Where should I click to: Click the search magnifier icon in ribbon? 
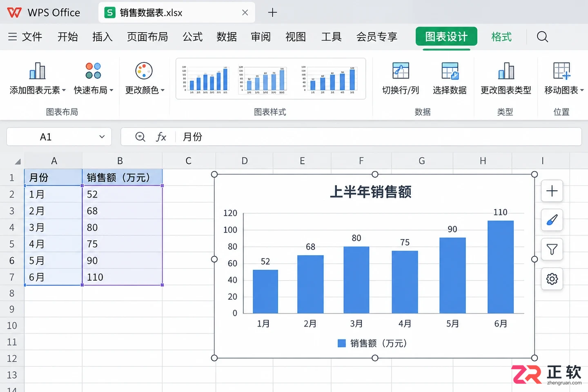[542, 37]
